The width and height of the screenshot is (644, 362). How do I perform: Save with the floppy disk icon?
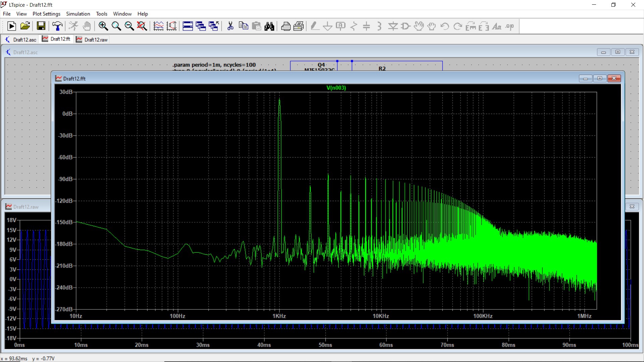click(41, 26)
